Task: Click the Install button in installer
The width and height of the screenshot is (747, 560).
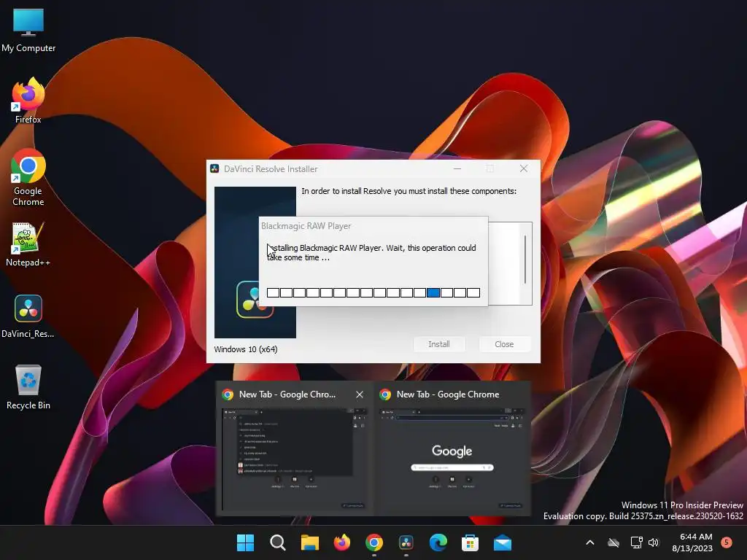Action: tap(438, 344)
